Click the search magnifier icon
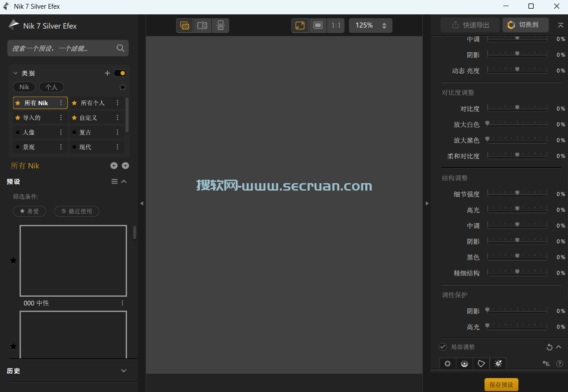 [120, 48]
